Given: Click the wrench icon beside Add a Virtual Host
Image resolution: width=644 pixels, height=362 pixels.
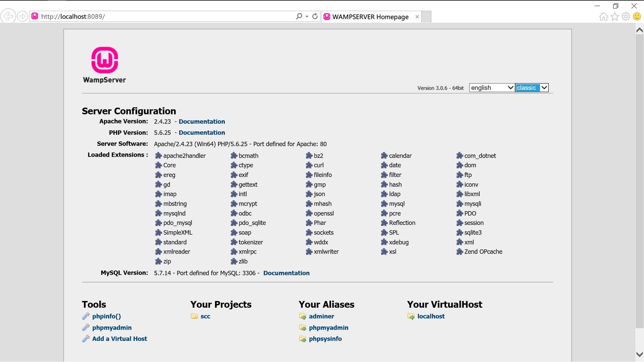Looking at the screenshot, I should (86, 339).
